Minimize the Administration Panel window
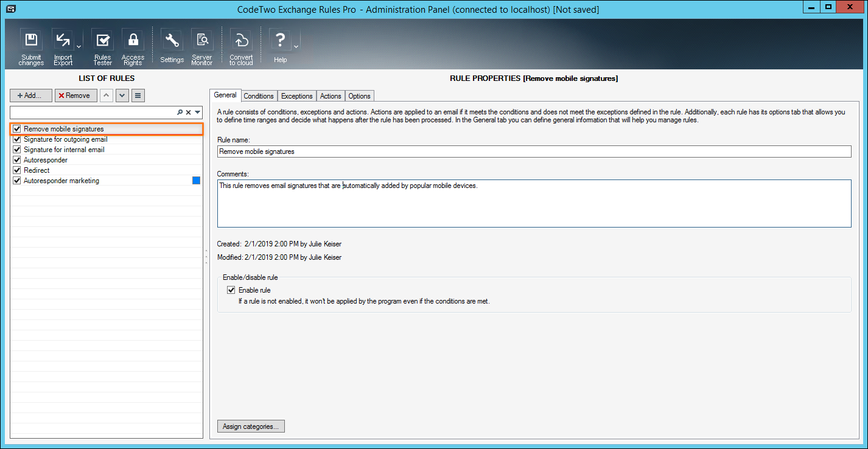868x449 pixels. 812,6
